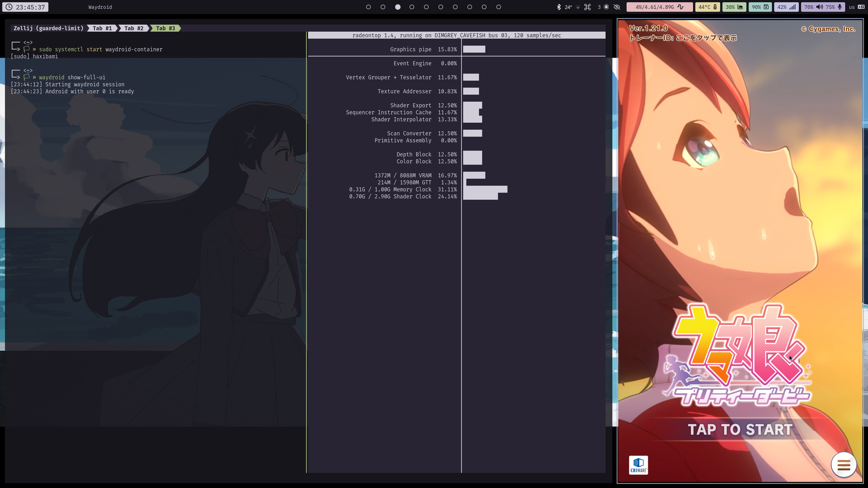Switch to the seventh workspace dot

tap(455, 7)
